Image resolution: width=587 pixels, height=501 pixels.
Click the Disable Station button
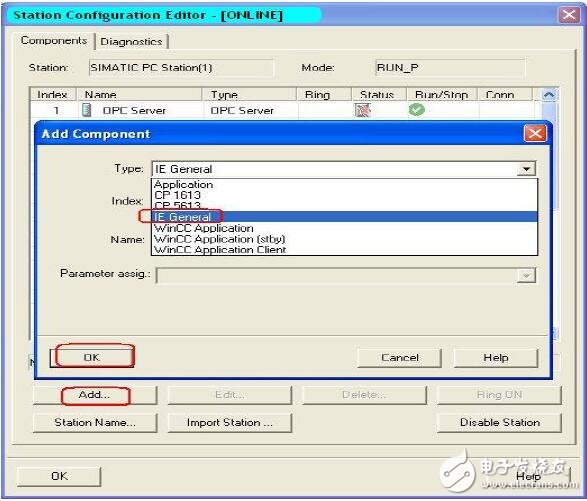pyautogui.click(x=499, y=423)
